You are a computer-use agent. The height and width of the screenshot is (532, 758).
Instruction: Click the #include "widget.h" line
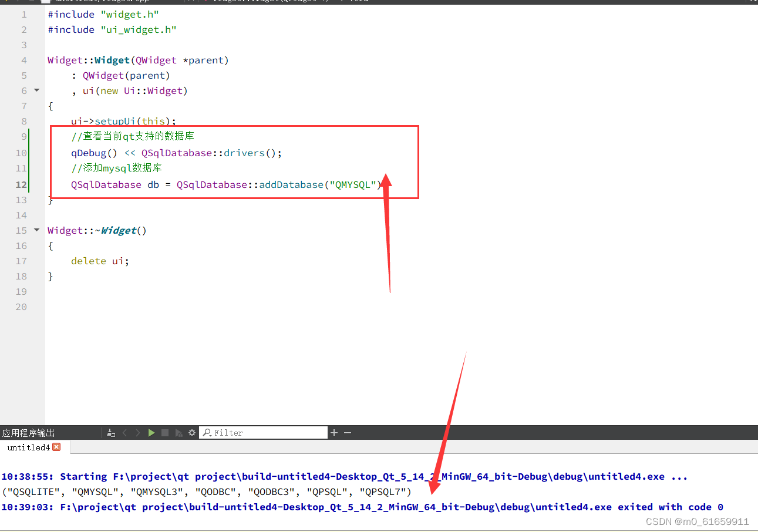click(x=103, y=14)
